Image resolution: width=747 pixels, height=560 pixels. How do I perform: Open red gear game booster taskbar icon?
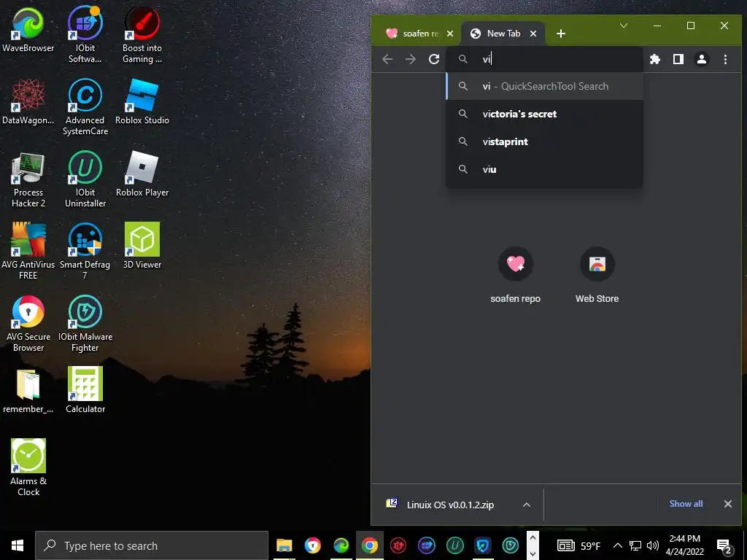tap(398, 545)
